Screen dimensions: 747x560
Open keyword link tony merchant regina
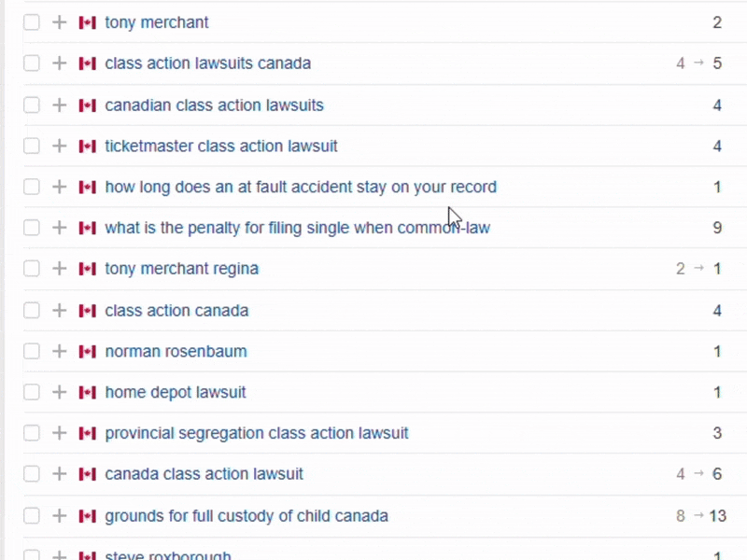(x=181, y=269)
